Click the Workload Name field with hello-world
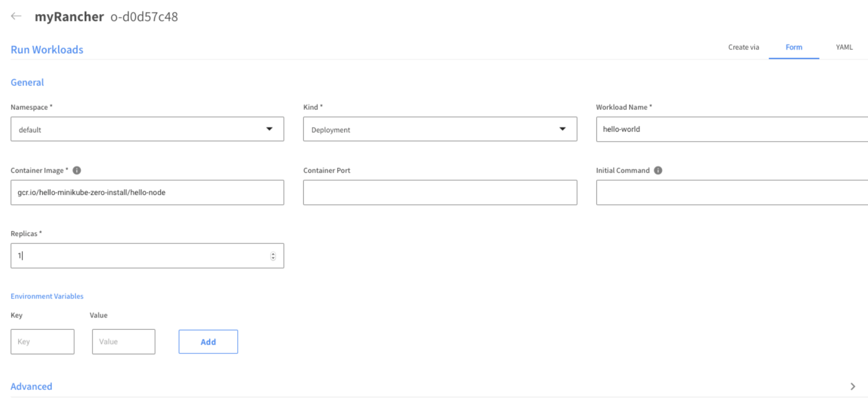Image resolution: width=868 pixels, height=398 pixels. click(729, 129)
